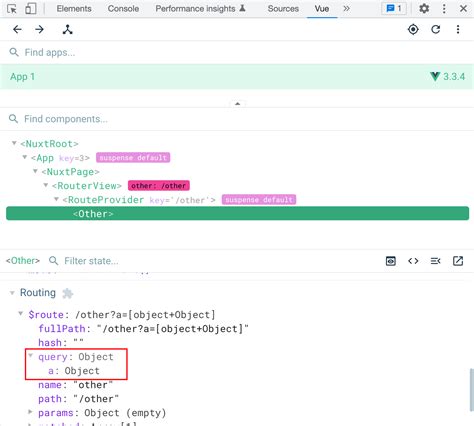The height and width of the screenshot is (426, 474).
Task: Collapse the query Object entry
Action: click(31, 355)
